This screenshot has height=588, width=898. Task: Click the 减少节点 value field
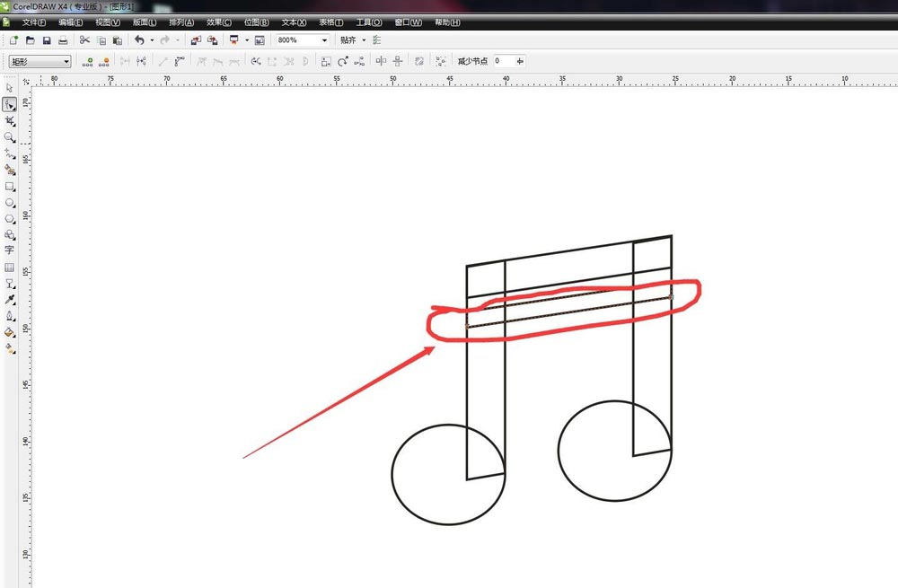(504, 61)
